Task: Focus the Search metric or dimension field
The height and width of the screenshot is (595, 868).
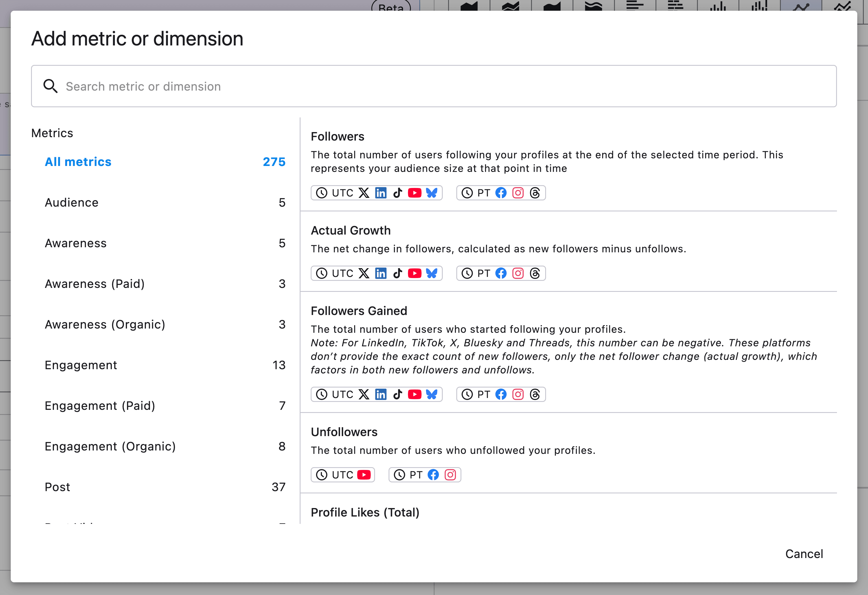Action: point(434,86)
